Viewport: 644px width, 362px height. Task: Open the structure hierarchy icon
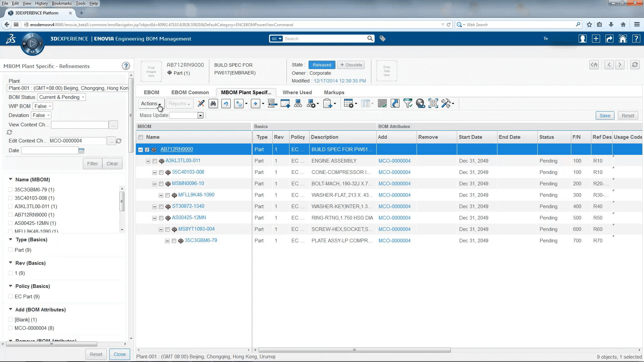(x=298, y=104)
